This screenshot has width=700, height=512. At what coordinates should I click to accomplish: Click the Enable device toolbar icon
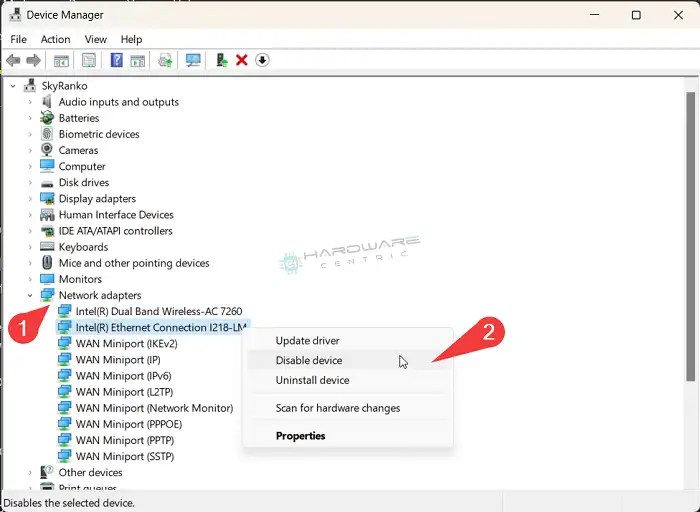[x=221, y=60]
